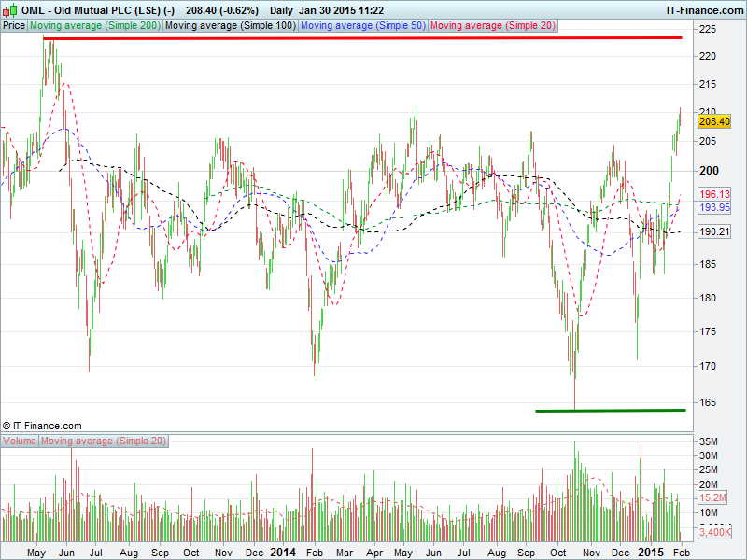
Task: Click the 15.2M volume average tag
Action: click(x=713, y=498)
